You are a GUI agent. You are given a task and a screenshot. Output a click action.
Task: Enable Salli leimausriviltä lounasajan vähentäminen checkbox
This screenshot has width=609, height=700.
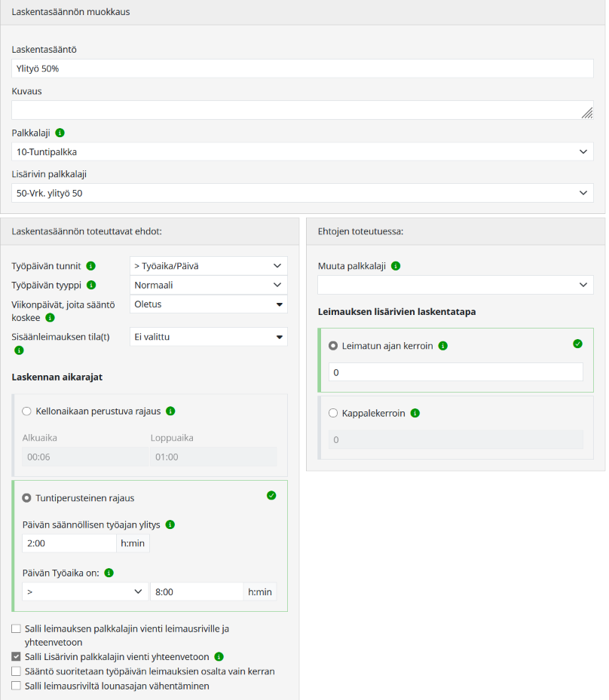pos(17,686)
